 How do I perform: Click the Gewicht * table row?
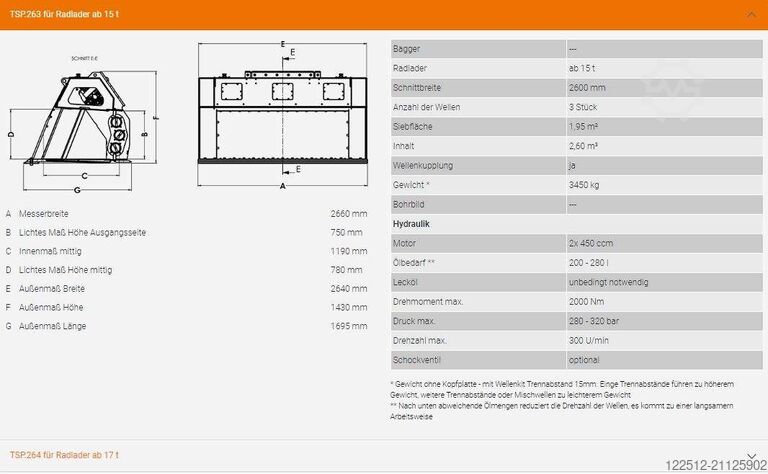click(x=577, y=185)
